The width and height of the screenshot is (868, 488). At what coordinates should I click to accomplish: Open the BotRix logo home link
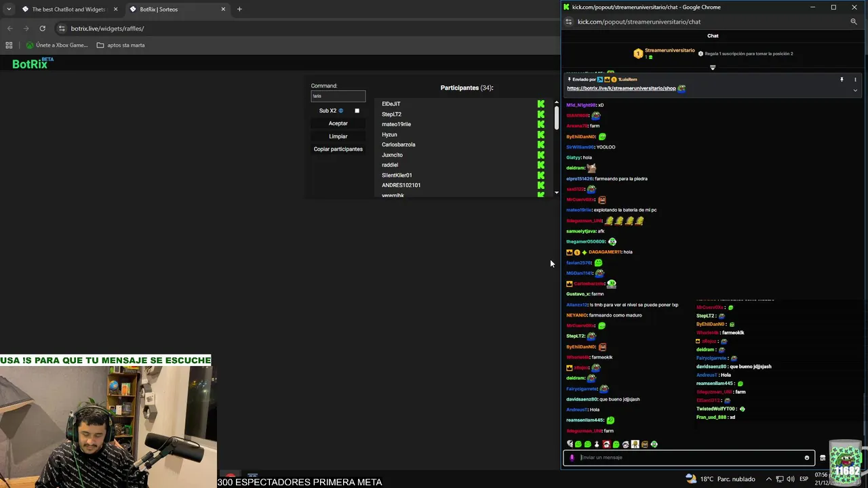pos(32,63)
